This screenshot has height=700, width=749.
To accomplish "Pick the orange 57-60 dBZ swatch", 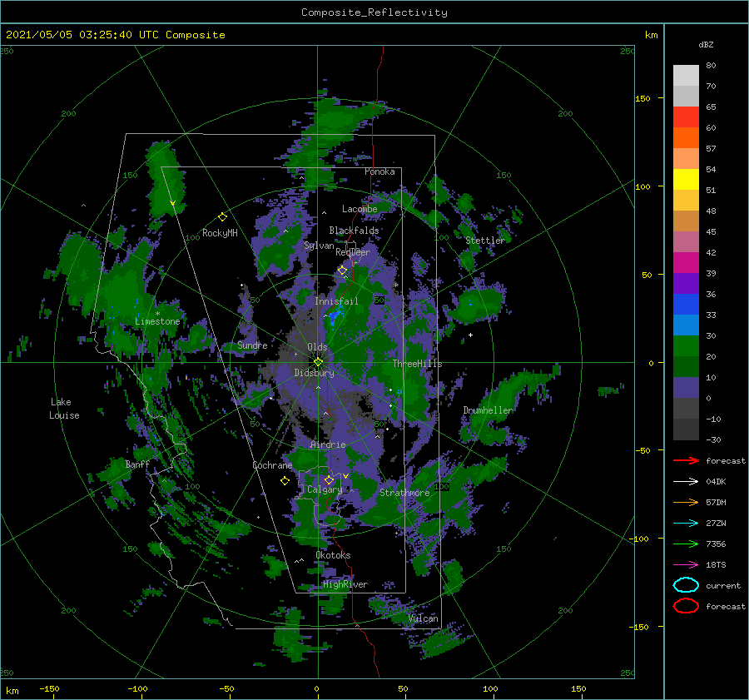I will pos(686,137).
